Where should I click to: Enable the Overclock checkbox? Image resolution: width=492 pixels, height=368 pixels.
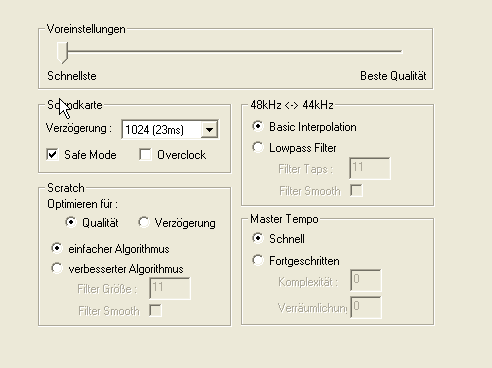[x=145, y=155]
